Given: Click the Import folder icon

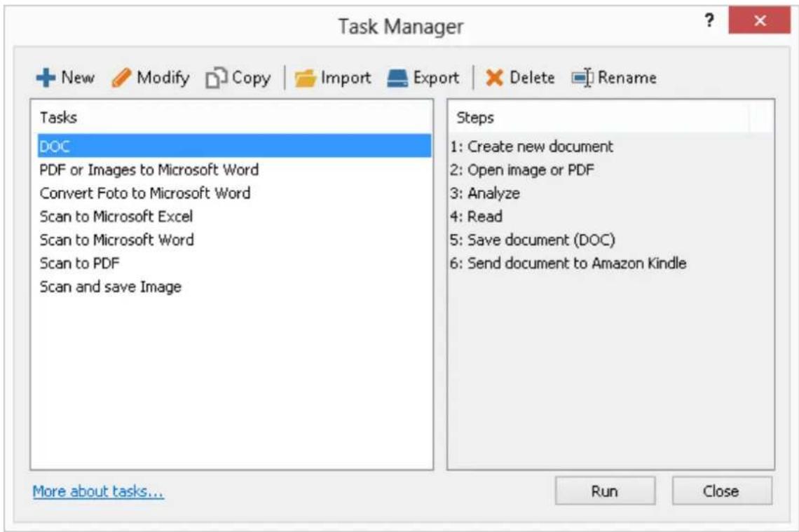Looking at the screenshot, I should point(305,78).
